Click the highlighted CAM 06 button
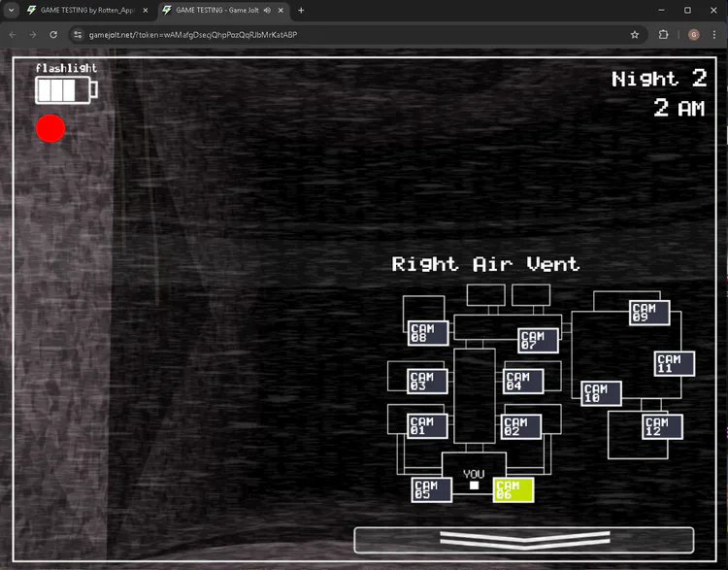The width and height of the screenshot is (728, 570). (513, 489)
